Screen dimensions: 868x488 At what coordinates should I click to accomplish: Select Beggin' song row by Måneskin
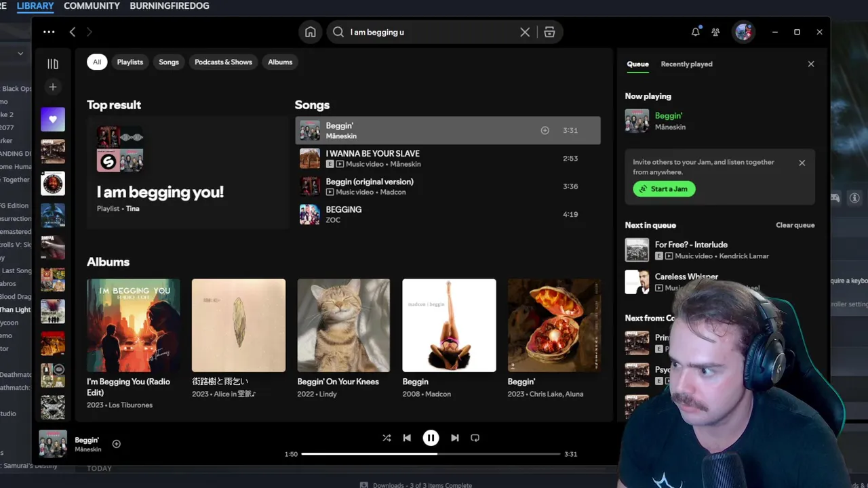click(448, 130)
